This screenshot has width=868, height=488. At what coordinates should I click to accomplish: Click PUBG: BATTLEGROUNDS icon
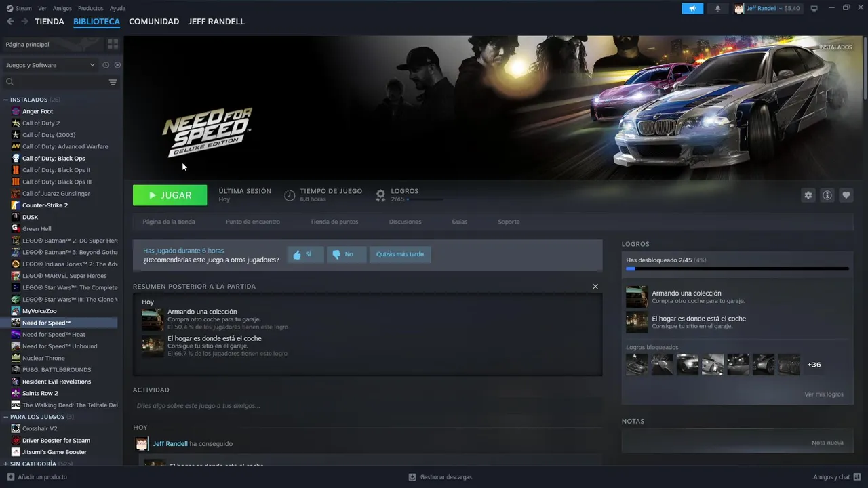16,369
